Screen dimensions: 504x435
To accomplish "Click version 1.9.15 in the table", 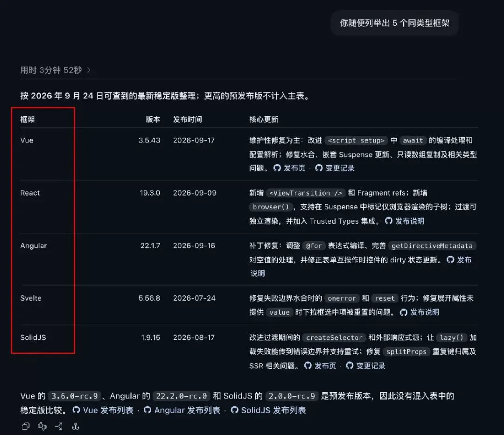I will [x=151, y=337].
